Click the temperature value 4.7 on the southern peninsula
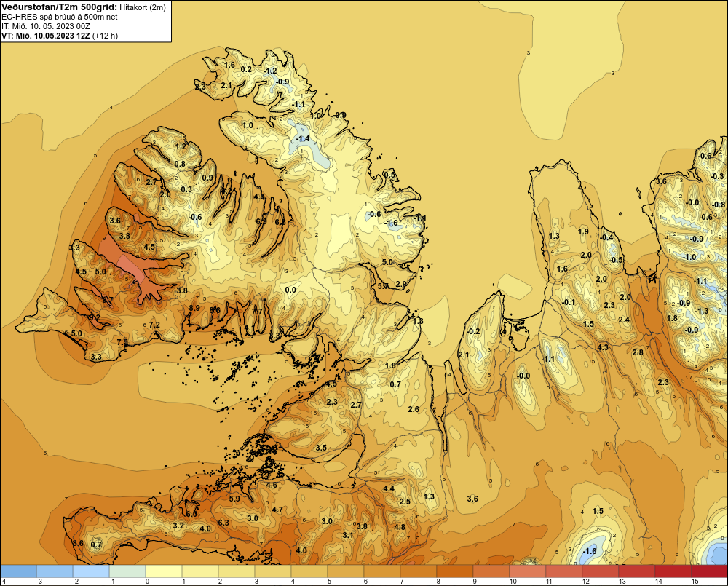Viewport: 728px width, 586px height. tap(277, 510)
